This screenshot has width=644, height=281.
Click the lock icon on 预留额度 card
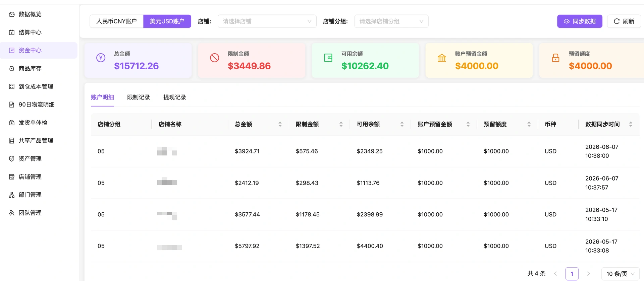pos(555,58)
